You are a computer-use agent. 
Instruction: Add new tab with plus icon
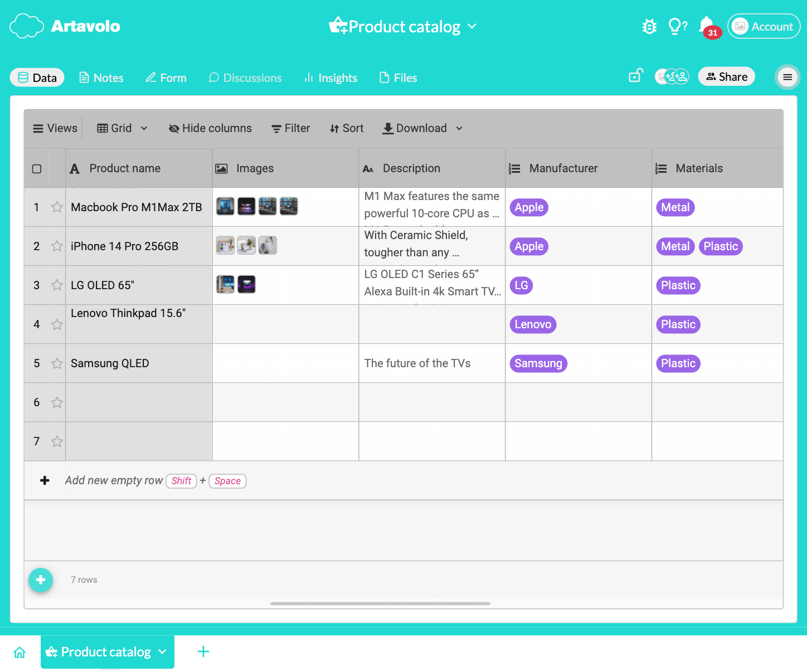click(203, 651)
